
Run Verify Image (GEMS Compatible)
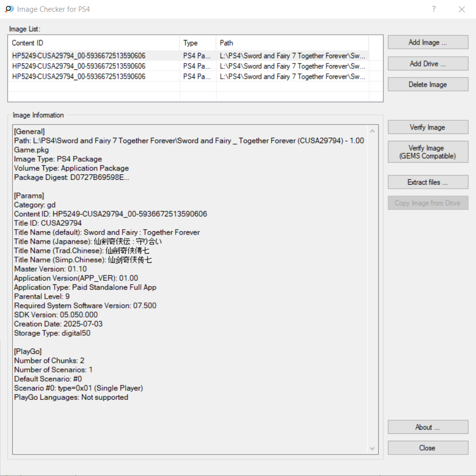pyautogui.click(x=428, y=152)
